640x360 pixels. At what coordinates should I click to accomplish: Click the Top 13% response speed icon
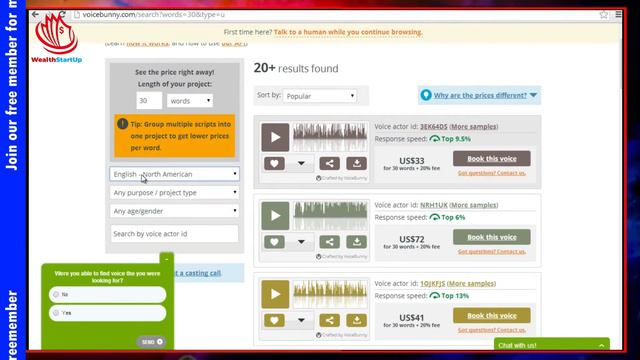[434, 296]
